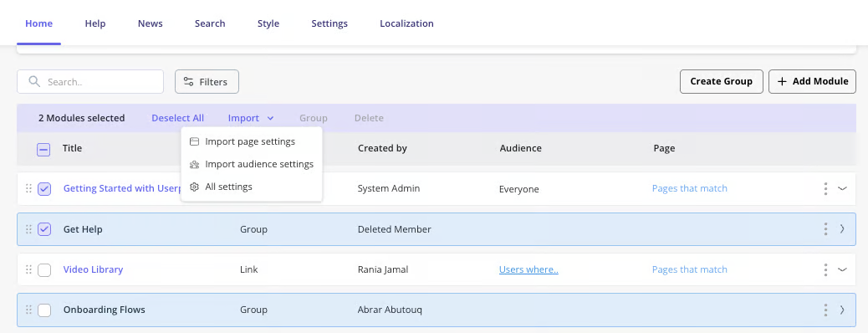
Task: Open three-dot menu for Video Library row
Action: pyautogui.click(x=825, y=269)
